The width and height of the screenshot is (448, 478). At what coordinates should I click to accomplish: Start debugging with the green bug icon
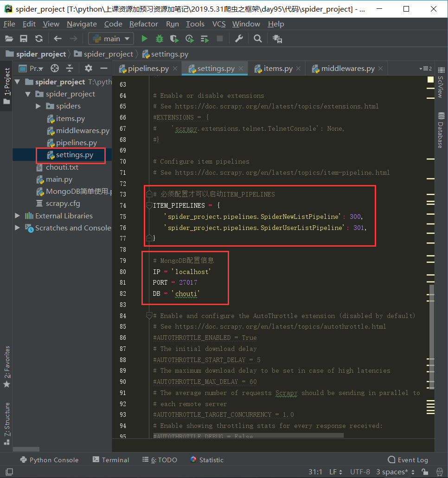click(x=160, y=39)
